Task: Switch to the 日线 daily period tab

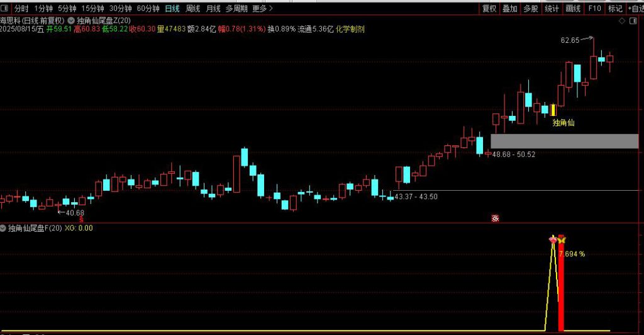Action: tap(172, 9)
